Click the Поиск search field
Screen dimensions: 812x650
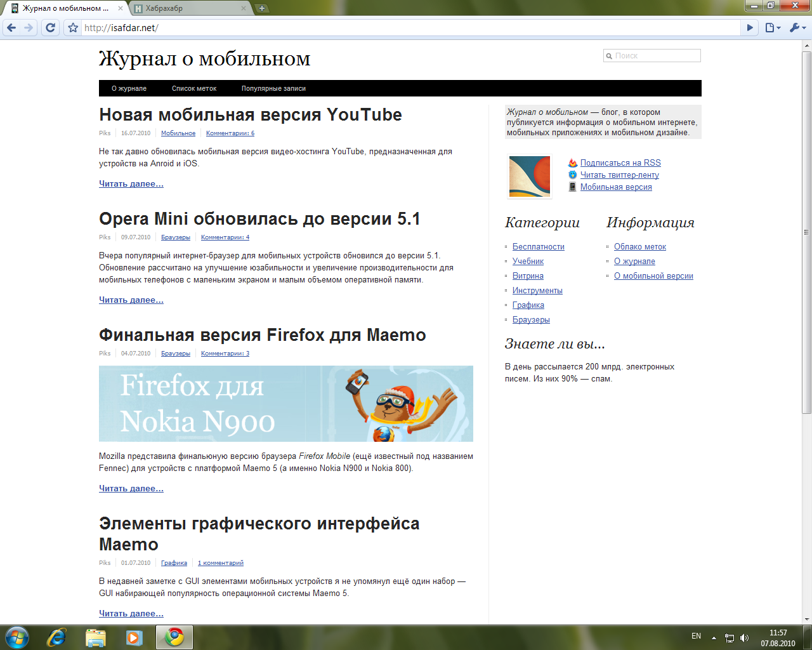click(652, 56)
